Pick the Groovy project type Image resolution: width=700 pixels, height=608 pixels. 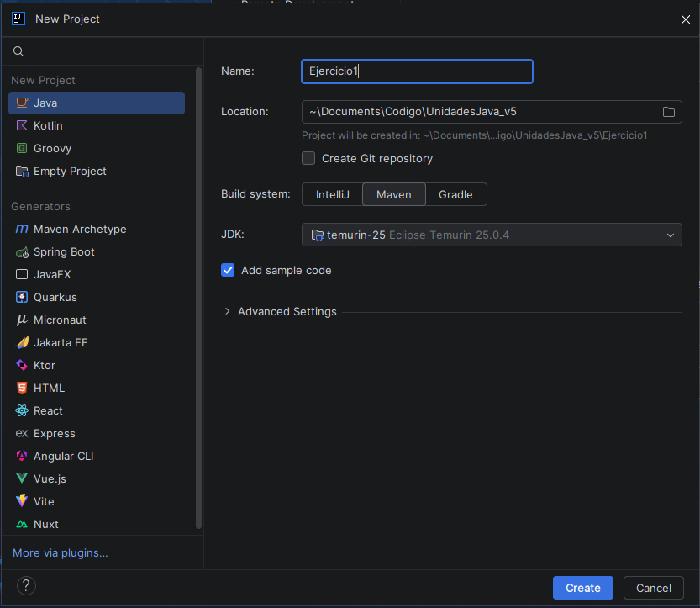97,148
